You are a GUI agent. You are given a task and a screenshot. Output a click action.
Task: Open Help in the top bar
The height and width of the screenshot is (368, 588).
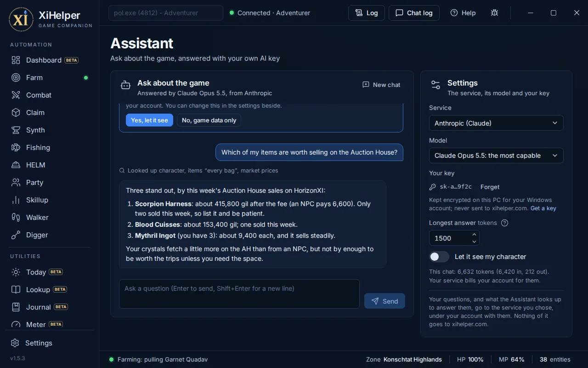pyautogui.click(x=463, y=13)
